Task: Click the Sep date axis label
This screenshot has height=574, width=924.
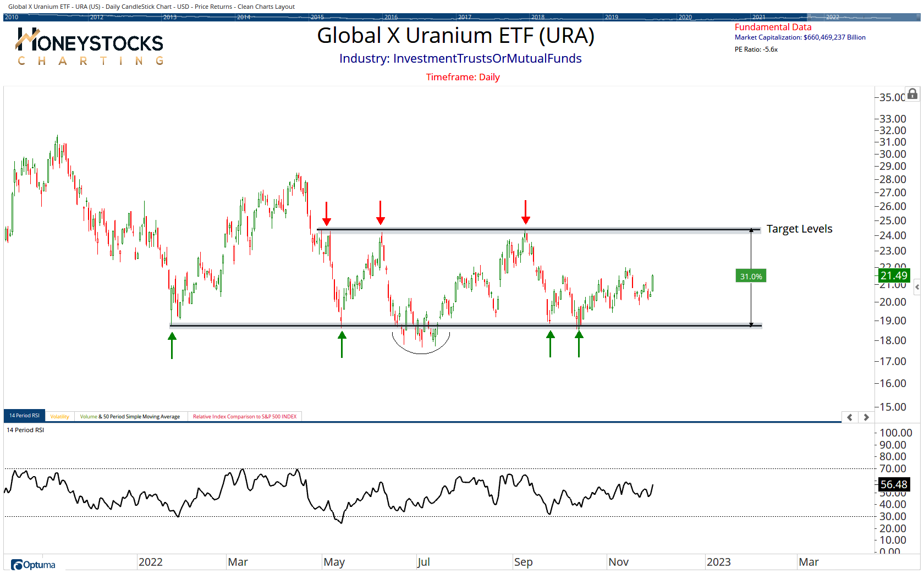Action: [x=523, y=562]
